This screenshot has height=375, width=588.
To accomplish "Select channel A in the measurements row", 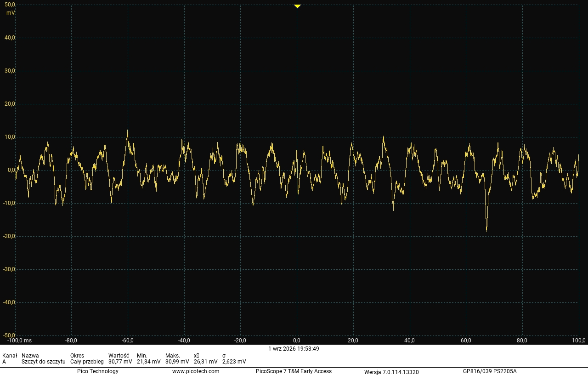I will click(4, 362).
